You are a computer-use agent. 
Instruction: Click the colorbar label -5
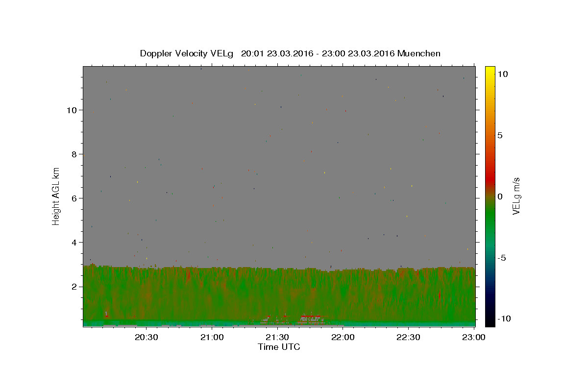pos(502,258)
